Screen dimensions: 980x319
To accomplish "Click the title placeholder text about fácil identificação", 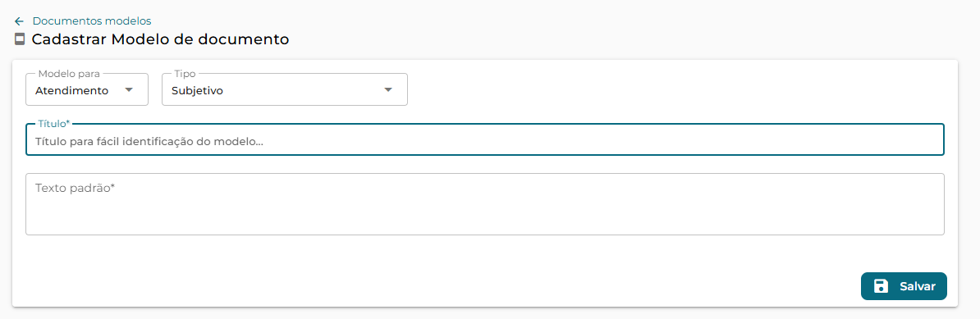I will (149, 142).
